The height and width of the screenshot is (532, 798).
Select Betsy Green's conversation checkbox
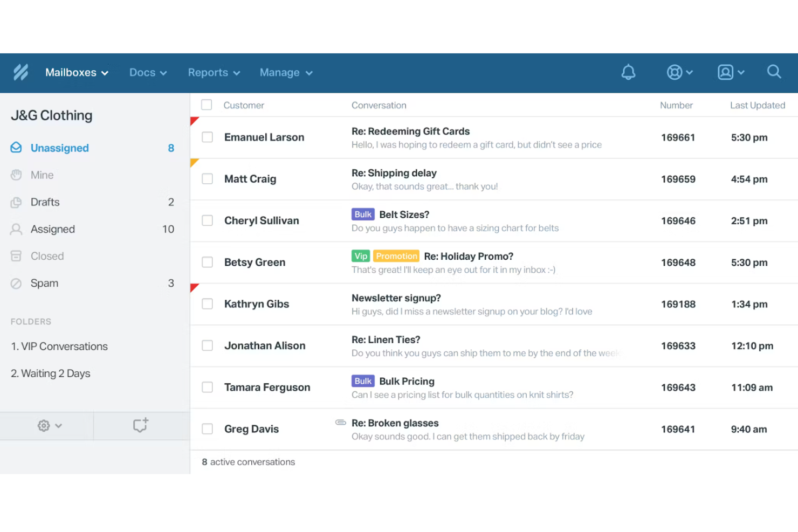pyautogui.click(x=207, y=262)
